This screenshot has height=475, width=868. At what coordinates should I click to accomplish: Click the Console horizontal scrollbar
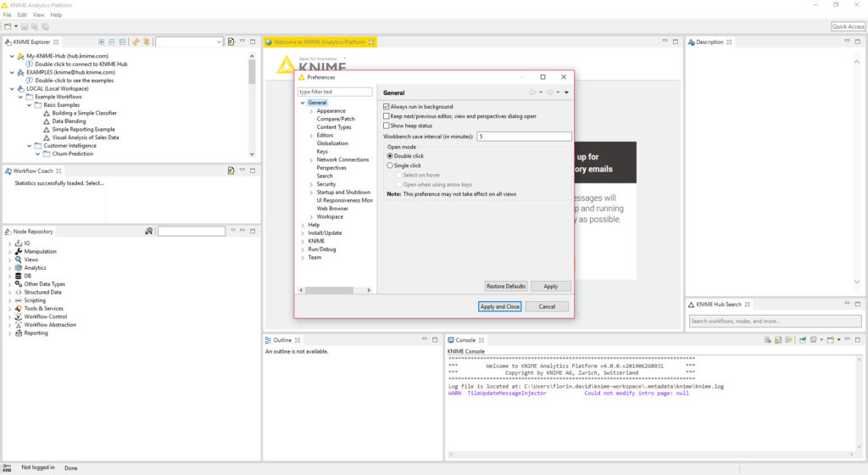(652, 455)
